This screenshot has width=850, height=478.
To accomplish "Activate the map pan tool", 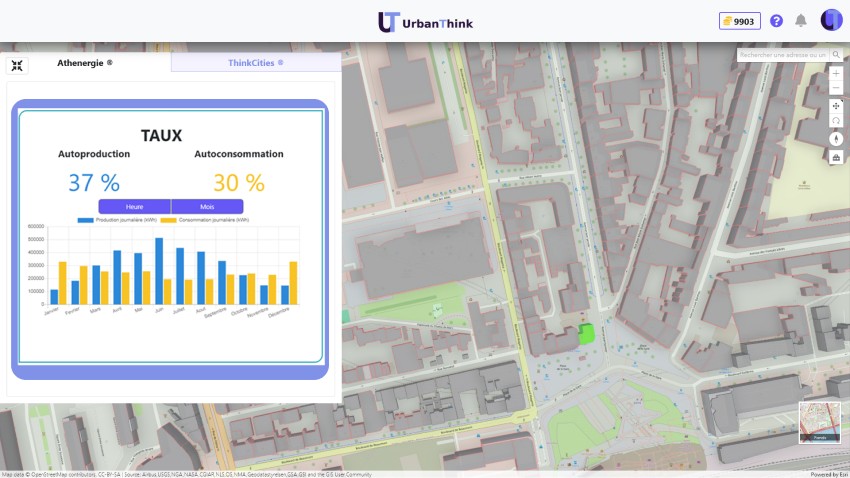I will (836, 106).
